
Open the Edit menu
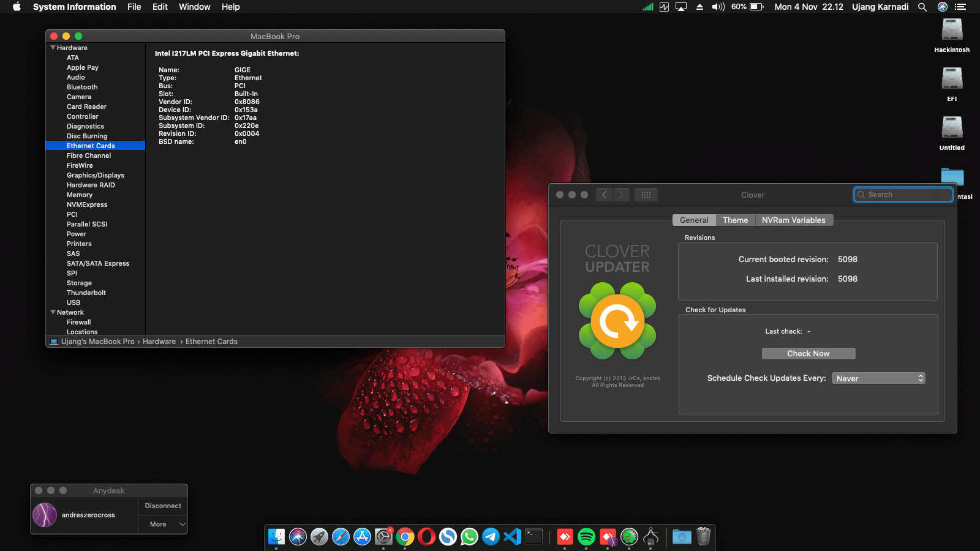click(160, 7)
